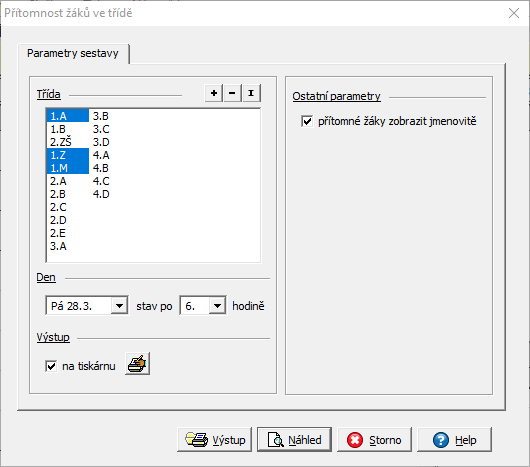
Task: Click the Výstup button with printer icon
Action: coord(215,440)
